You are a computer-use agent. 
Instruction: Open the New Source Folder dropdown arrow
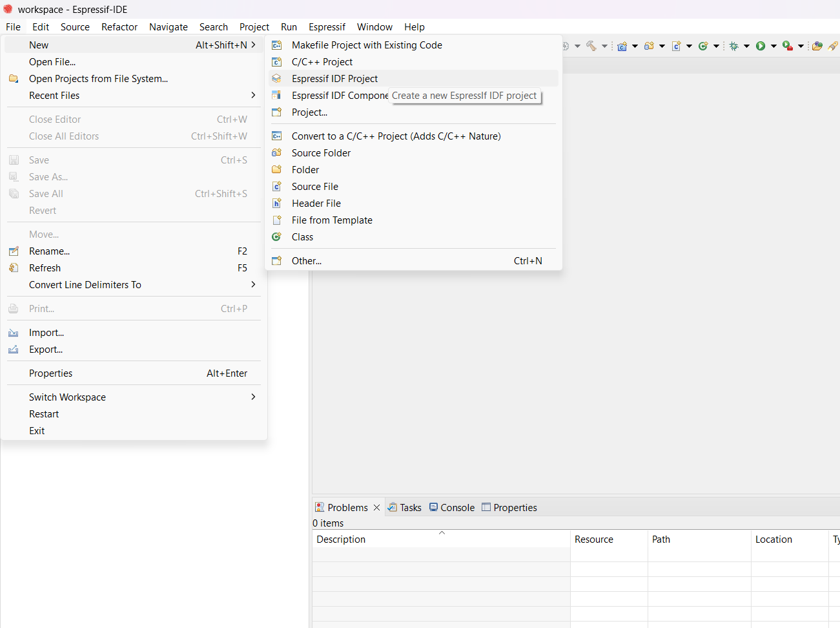[x=662, y=46]
